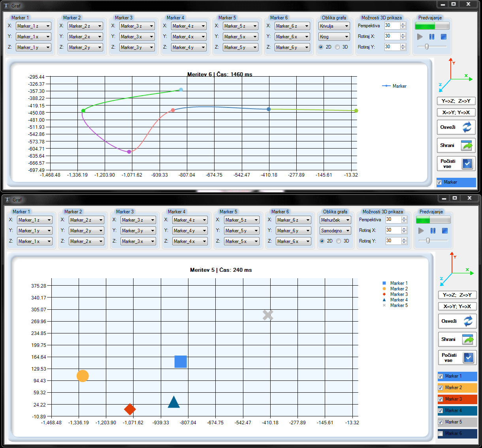The height and width of the screenshot is (448, 482).
Task: Click the Y=>Z; Z=>Y button in the top window
Action: 456,101
